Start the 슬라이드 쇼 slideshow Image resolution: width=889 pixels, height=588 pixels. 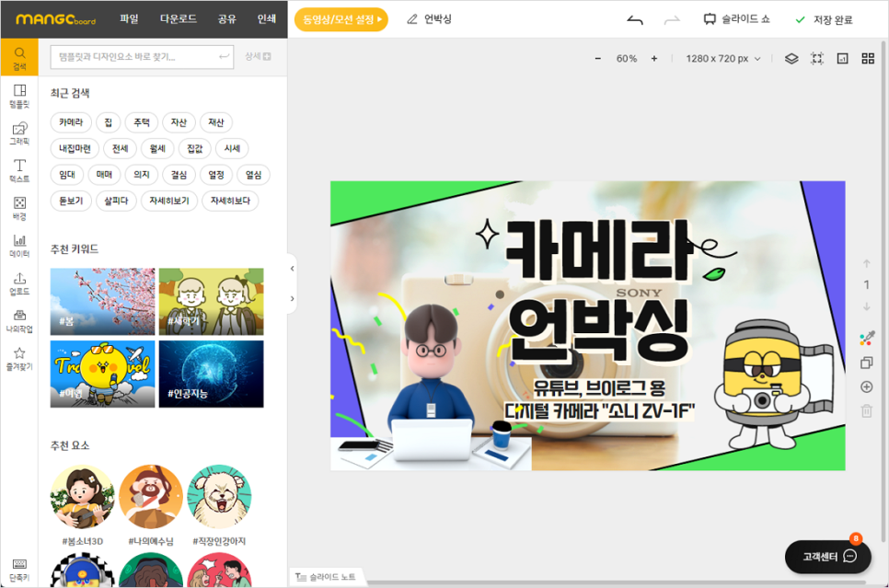737,19
